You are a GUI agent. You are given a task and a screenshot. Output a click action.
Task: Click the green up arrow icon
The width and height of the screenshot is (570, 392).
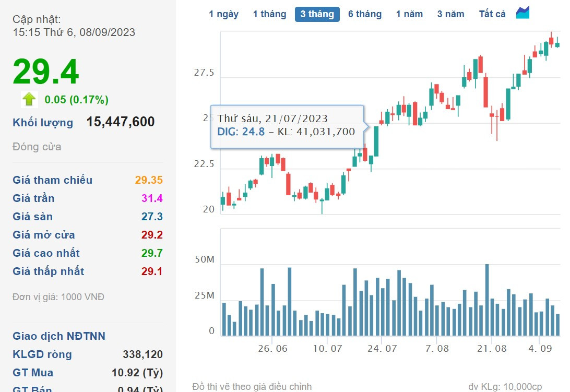point(29,99)
